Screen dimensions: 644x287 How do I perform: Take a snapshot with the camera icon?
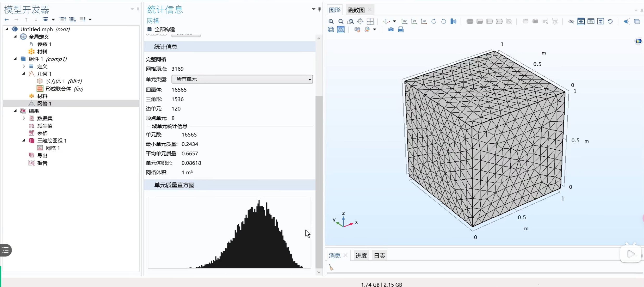point(391,29)
